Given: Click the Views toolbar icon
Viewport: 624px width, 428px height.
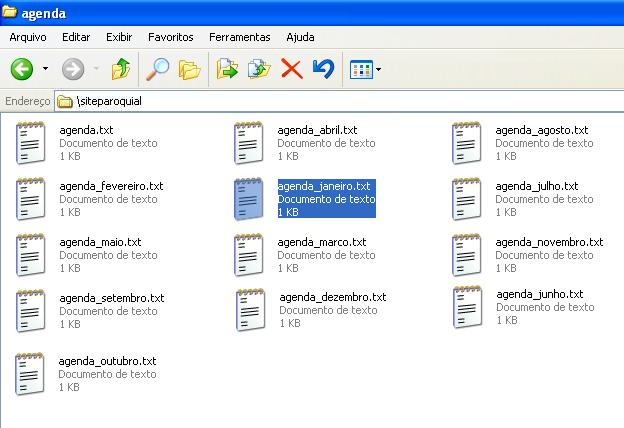Looking at the screenshot, I should click(x=361, y=69).
